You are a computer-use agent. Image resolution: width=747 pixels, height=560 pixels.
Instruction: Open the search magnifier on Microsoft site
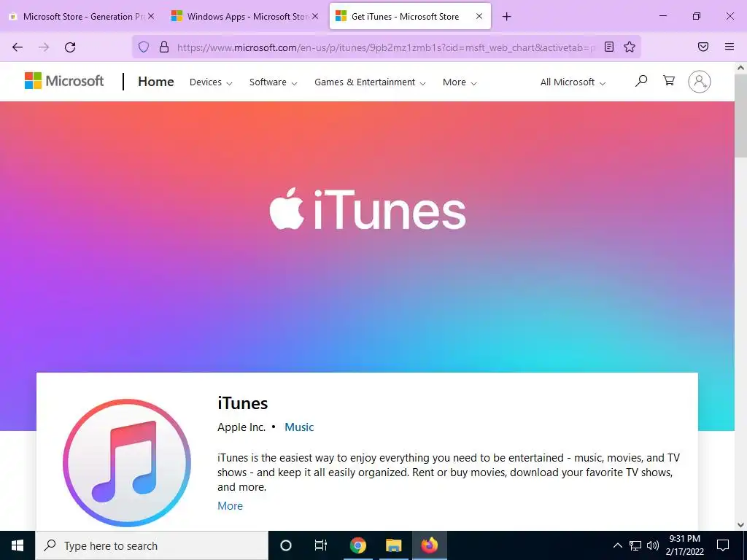pyautogui.click(x=641, y=81)
